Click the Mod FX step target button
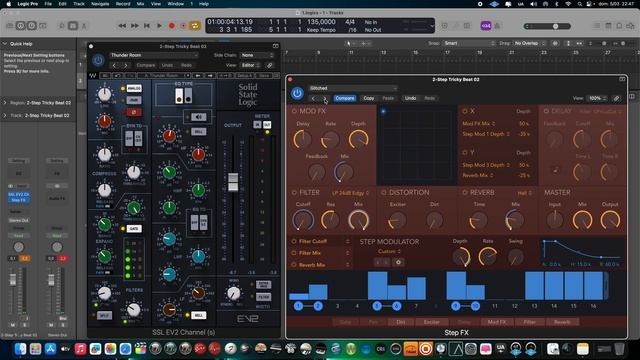This screenshot has height=360, width=640. point(497,322)
